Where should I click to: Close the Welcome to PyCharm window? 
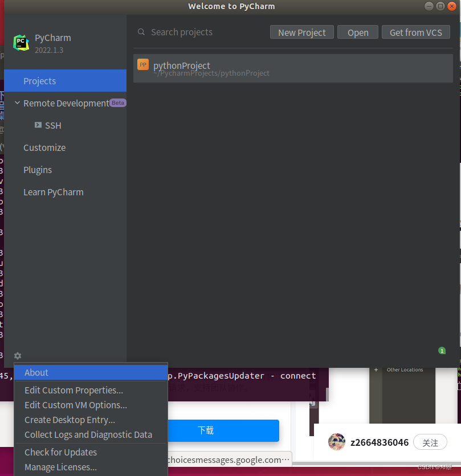(452, 6)
